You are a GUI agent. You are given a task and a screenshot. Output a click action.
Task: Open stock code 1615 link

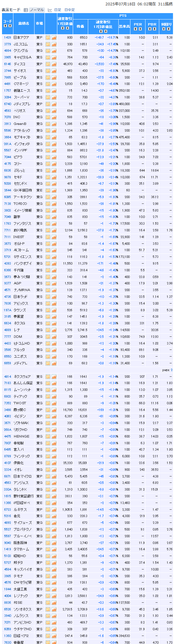[x=7, y=496]
